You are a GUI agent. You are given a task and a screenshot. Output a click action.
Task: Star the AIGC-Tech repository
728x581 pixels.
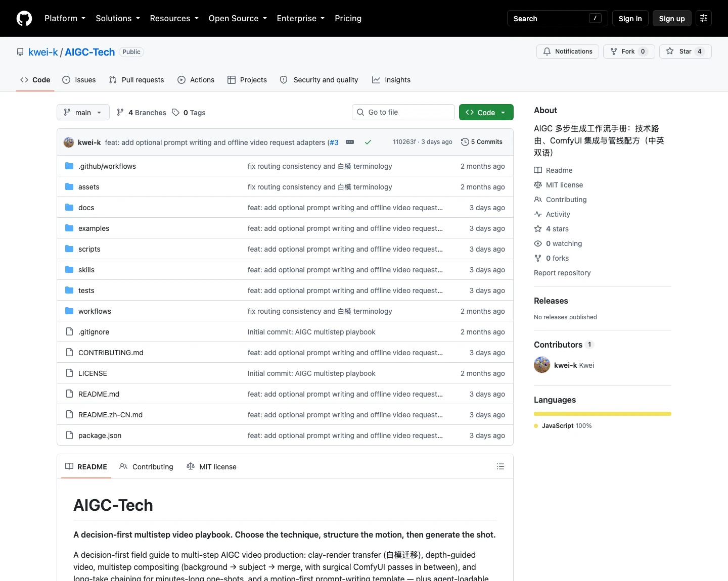(x=685, y=52)
